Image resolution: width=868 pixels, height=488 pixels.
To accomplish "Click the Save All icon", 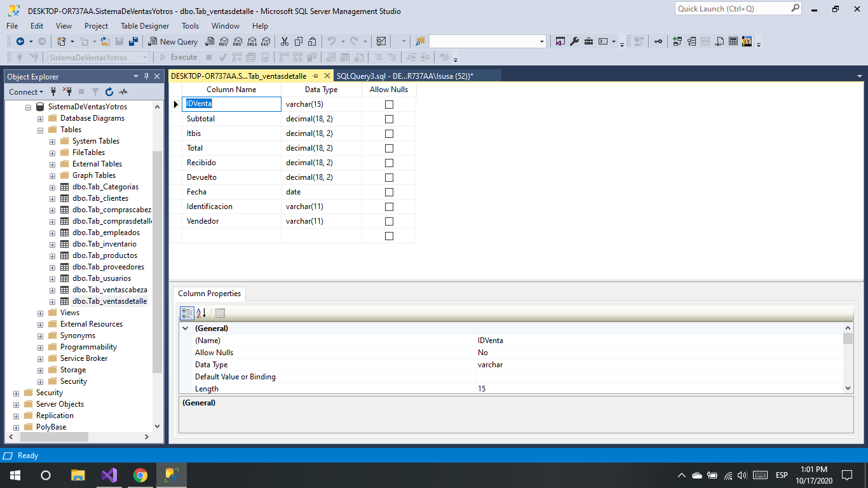I will coord(133,41).
